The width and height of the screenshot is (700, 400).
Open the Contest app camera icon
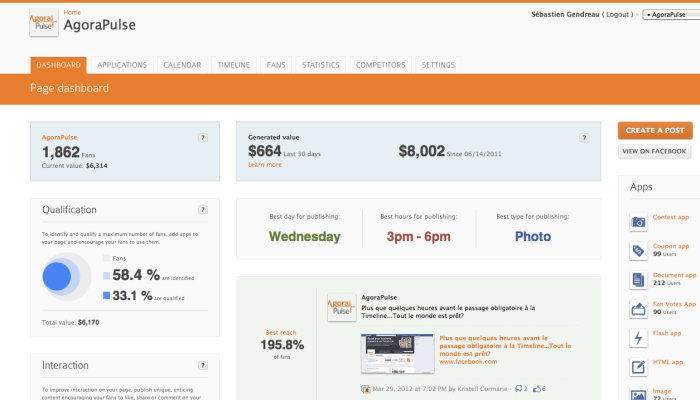click(638, 222)
